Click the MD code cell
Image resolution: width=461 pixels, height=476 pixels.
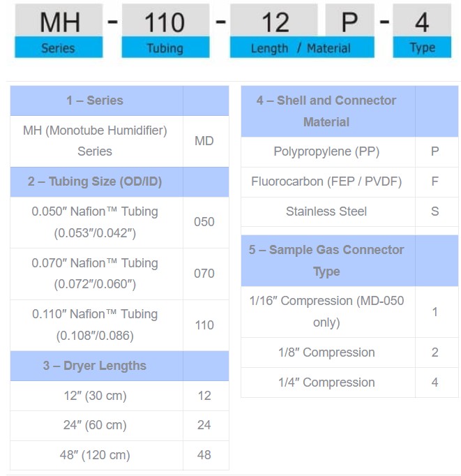[x=204, y=141]
